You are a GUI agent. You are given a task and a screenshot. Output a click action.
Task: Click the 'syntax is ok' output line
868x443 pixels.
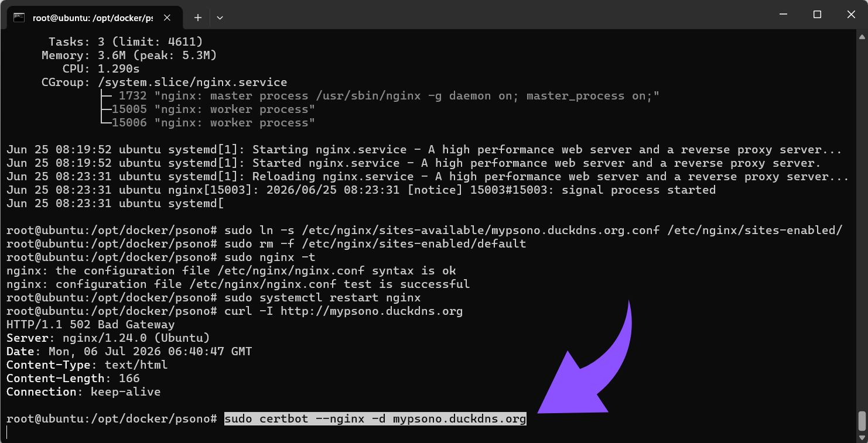231,271
